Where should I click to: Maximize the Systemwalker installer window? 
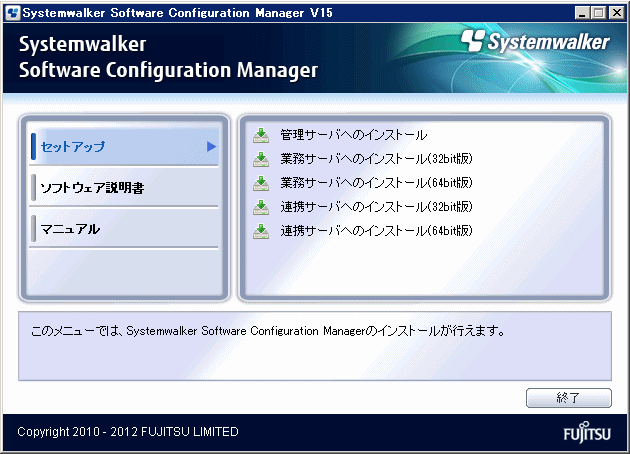[598, 13]
